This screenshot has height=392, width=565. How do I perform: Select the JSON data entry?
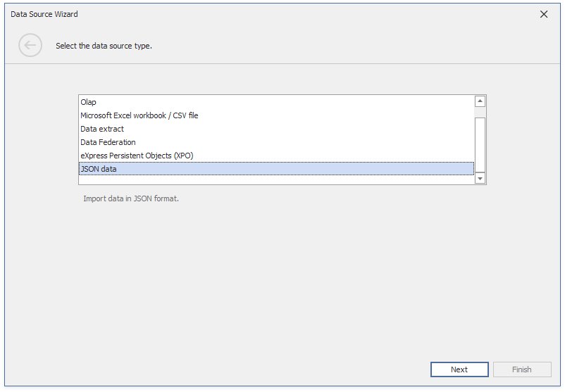[99, 169]
